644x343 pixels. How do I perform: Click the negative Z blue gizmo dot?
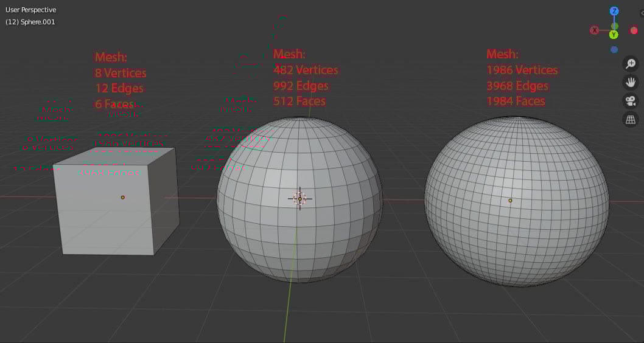[x=614, y=49]
